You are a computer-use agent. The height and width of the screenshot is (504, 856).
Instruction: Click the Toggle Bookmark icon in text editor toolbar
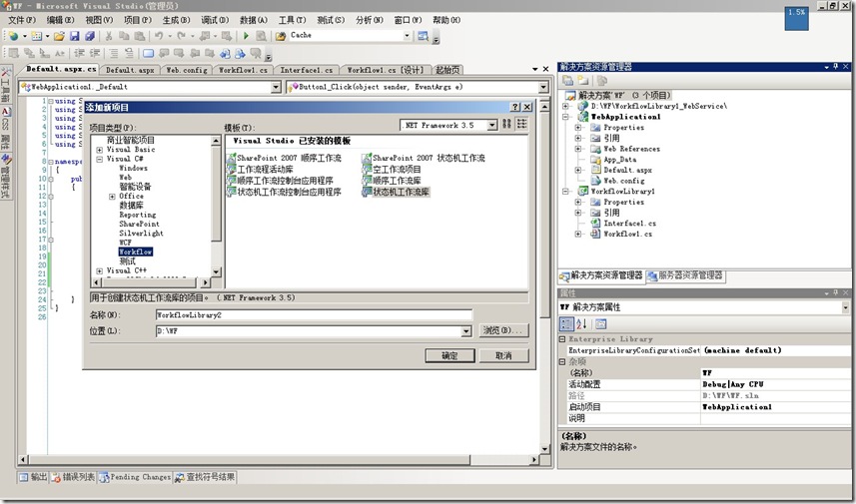point(148,53)
